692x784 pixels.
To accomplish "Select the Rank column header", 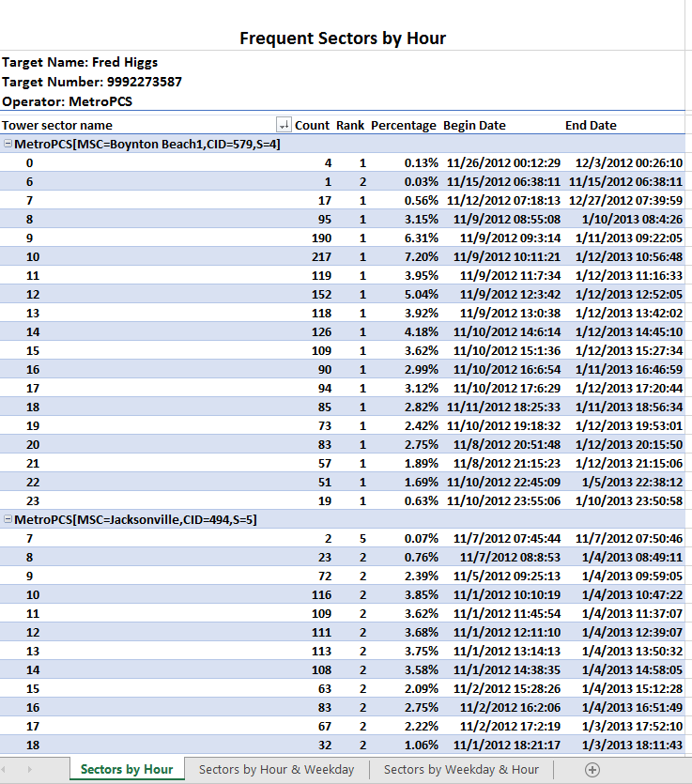I will click(x=350, y=125).
